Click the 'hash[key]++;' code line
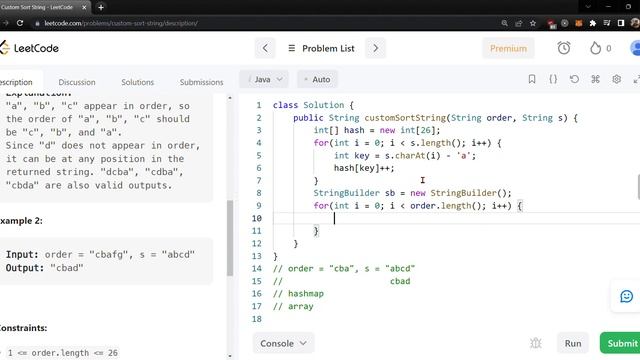Screen dimensions: 640x360 click(364, 168)
